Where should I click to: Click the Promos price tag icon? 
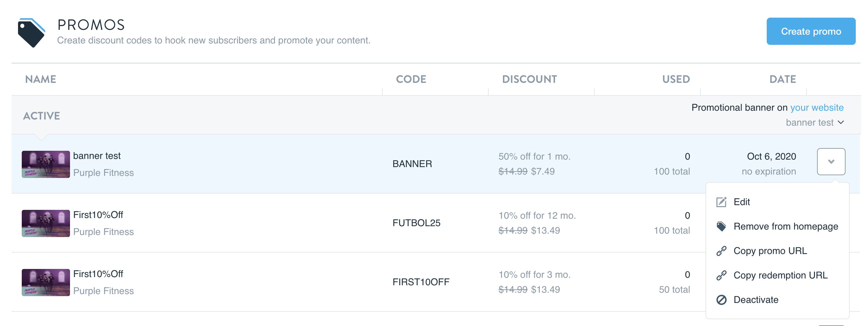(x=31, y=33)
